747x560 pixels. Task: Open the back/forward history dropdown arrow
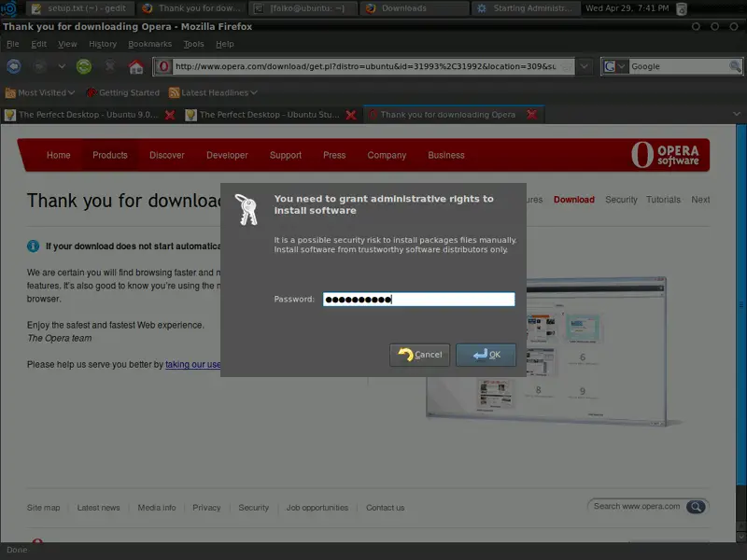point(62,66)
